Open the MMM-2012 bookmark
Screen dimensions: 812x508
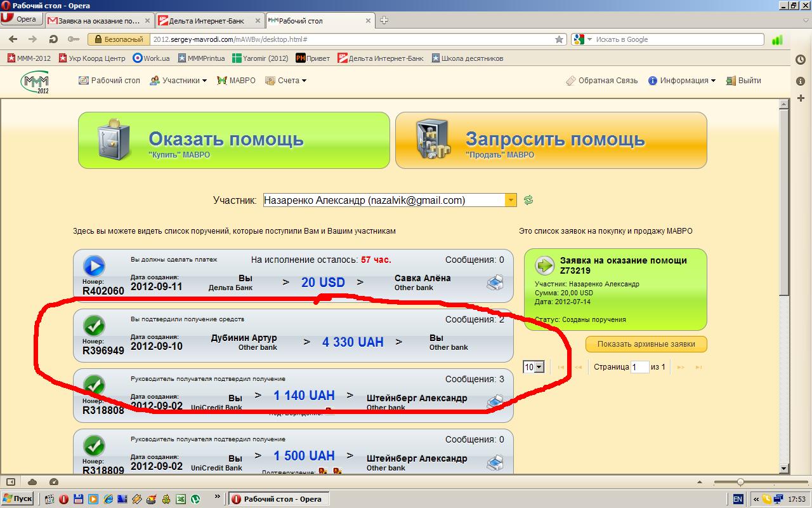tap(29, 58)
